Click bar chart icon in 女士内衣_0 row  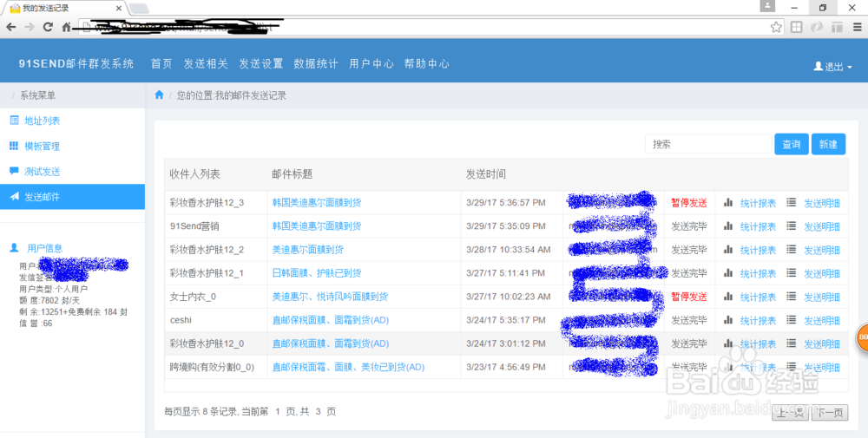[728, 297]
